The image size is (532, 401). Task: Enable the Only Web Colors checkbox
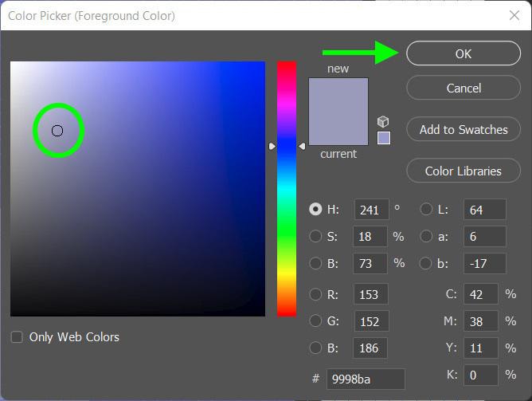(x=17, y=337)
